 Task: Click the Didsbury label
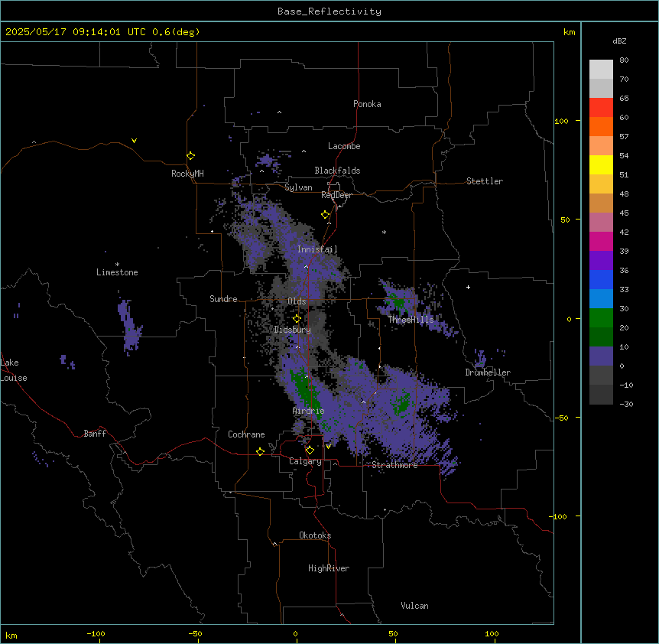coord(293,330)
